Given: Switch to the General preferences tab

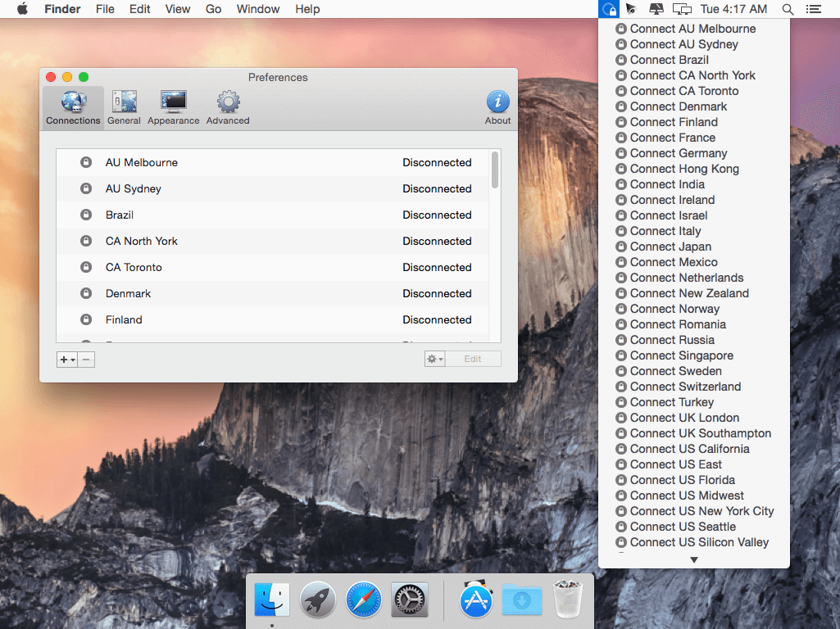Looking at the screenshot, I should click(124, 107).
